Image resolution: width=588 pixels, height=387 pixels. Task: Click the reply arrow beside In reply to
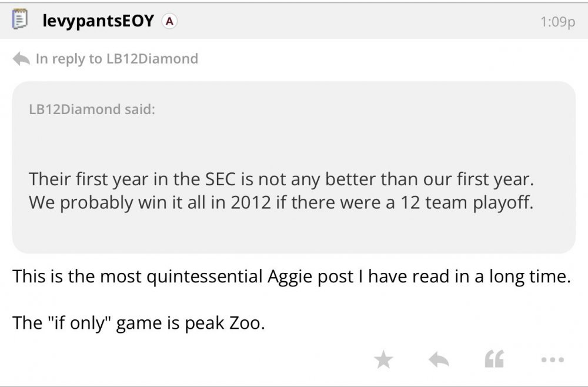21,59
